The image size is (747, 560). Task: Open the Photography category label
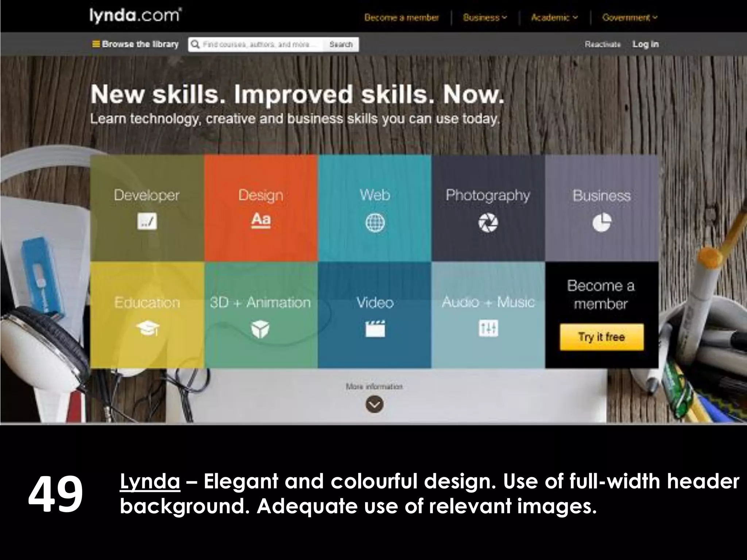pos(488,196)
